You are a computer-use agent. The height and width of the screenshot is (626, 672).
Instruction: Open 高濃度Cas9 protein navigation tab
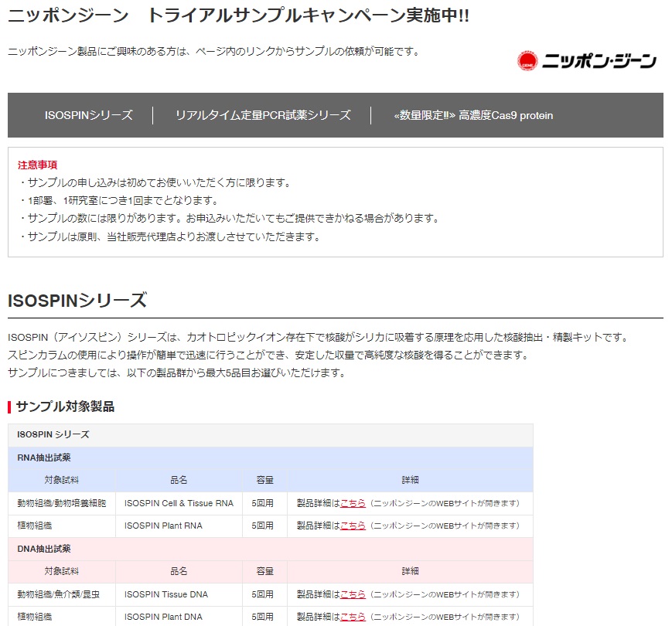click(473, 115)
